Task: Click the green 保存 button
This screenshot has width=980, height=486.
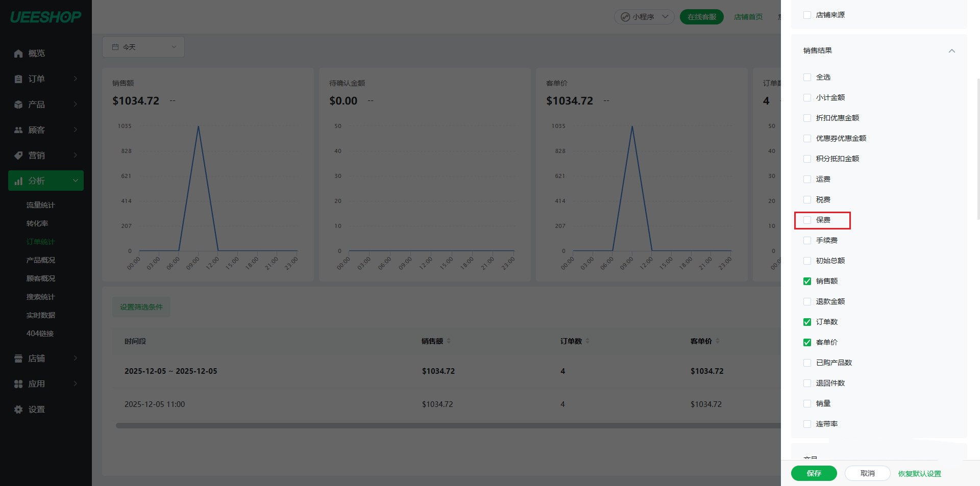Action: [814, 473]
